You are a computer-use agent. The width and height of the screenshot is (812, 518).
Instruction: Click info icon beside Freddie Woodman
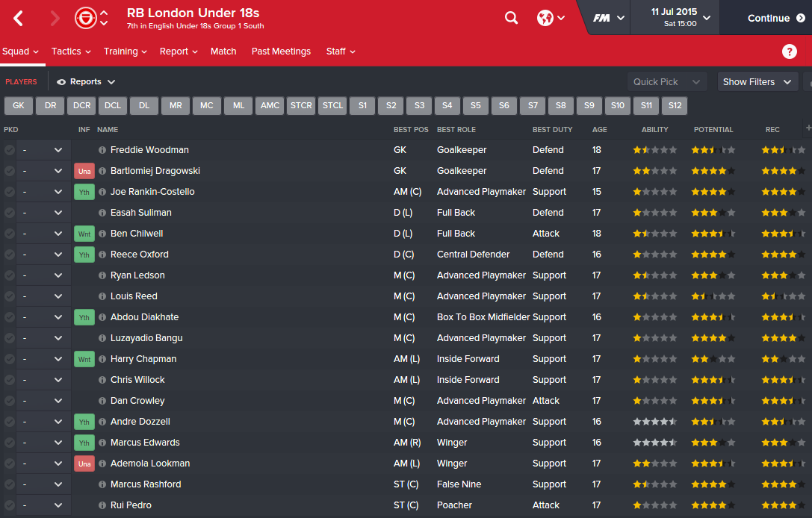(x=102, y=150)
